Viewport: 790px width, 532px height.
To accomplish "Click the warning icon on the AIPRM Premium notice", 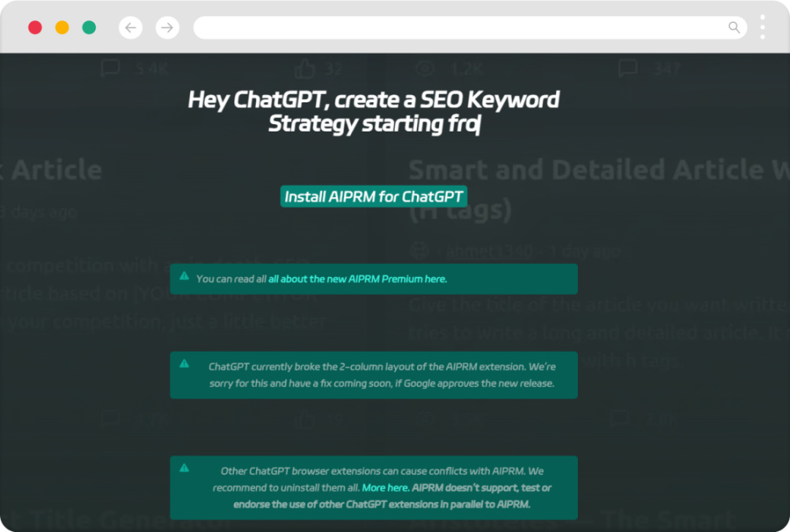I will click(x=184, y=276).
